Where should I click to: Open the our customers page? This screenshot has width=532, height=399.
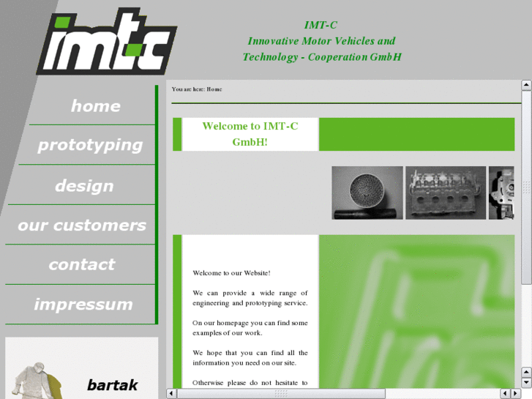point(82,225)
